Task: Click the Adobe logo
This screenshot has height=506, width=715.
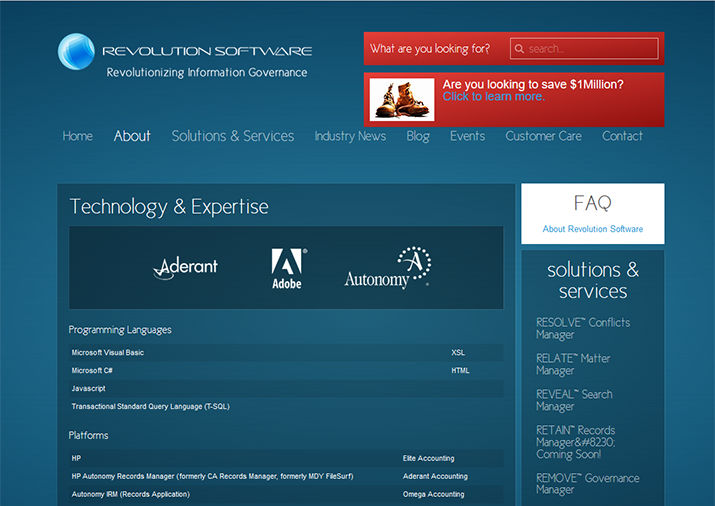Action: pyautogui.click(x=288, y=268)
